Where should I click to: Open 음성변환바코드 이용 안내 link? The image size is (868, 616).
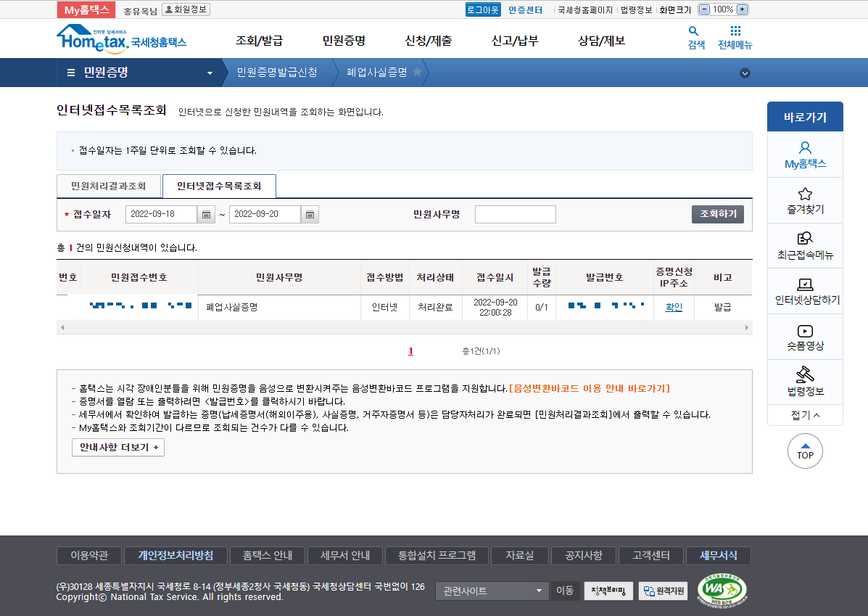tap(590, 388)
